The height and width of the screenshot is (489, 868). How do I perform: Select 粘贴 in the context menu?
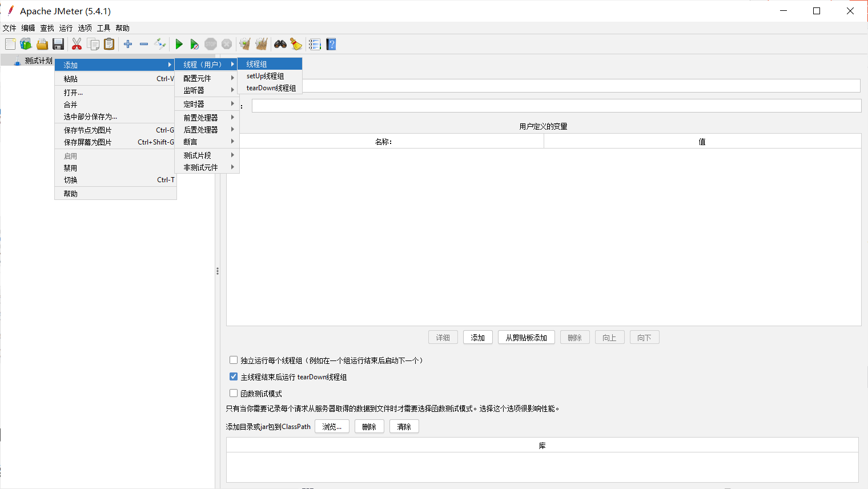[115, 79]
